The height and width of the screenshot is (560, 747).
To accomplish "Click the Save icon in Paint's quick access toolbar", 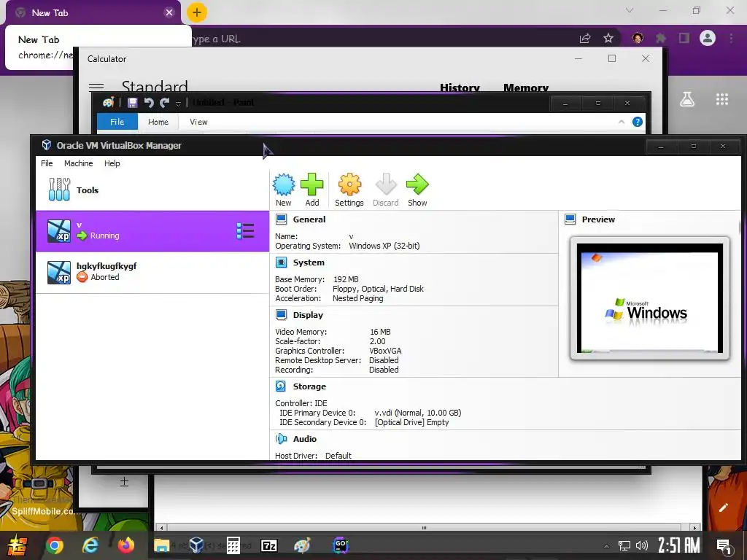I will click(133, 103).
